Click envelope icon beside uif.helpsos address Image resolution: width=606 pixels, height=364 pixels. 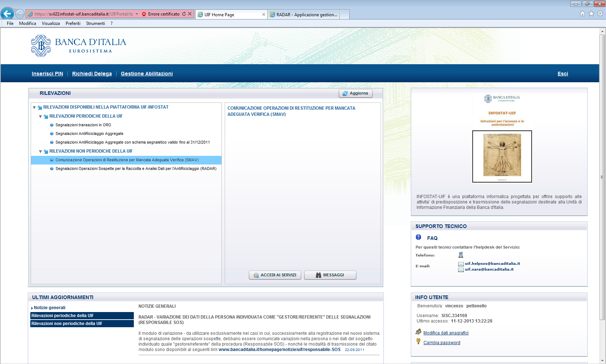click(461, 264)
